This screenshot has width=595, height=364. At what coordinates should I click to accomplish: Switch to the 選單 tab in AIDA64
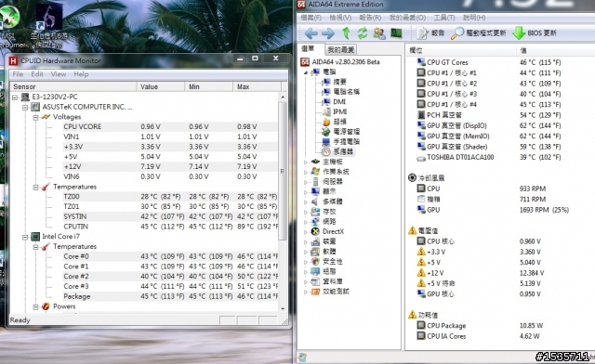click(308, 49)
